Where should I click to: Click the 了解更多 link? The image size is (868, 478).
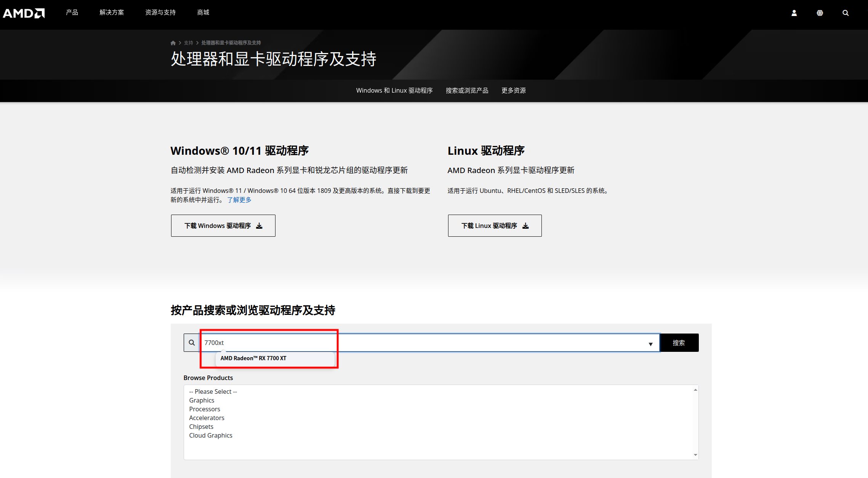click(239, 200)
